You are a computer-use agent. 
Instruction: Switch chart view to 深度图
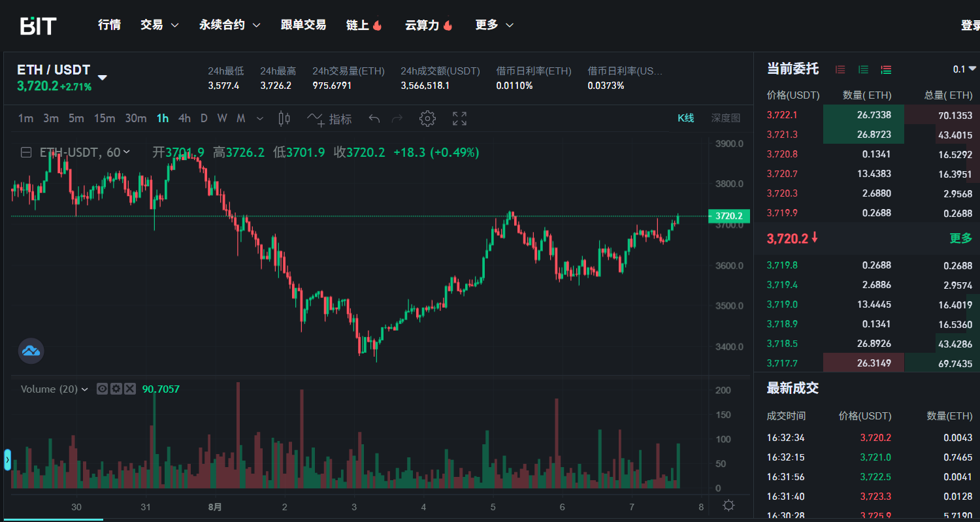[x=725, y=118]
